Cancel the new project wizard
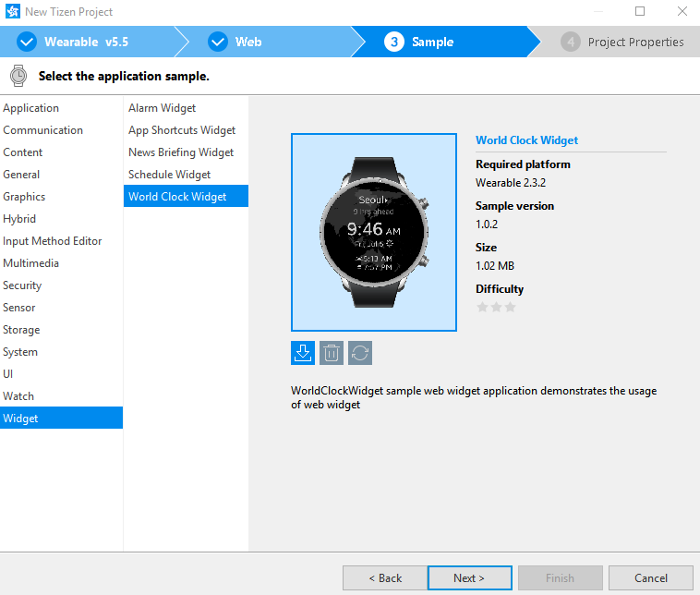 click(x=650, y=577)
